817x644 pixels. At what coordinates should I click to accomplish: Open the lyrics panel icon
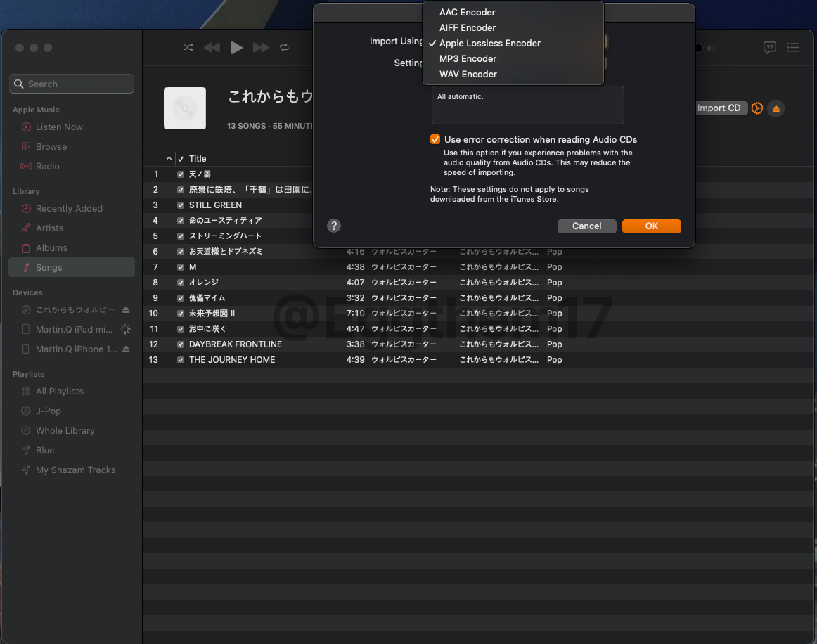(770, 47)
